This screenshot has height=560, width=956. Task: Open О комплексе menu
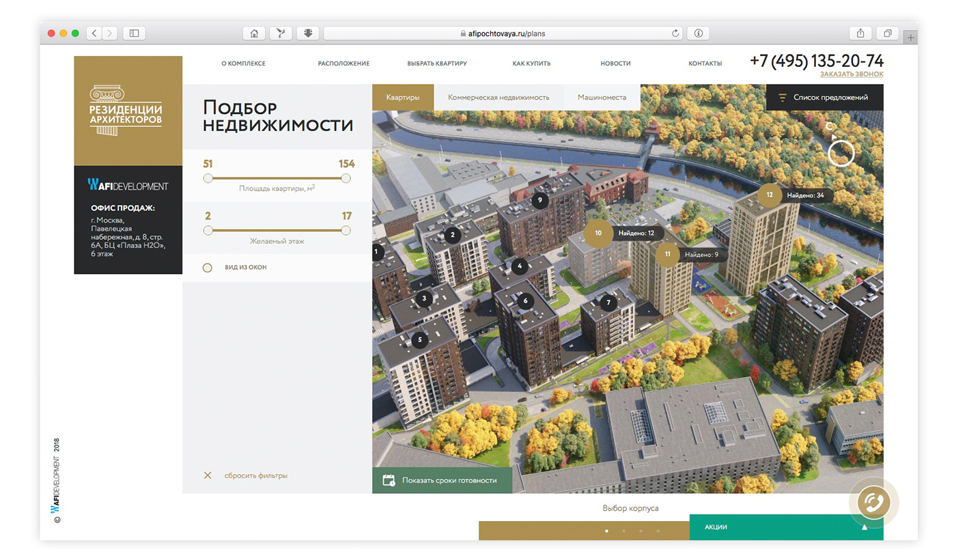tap(243, 64)
